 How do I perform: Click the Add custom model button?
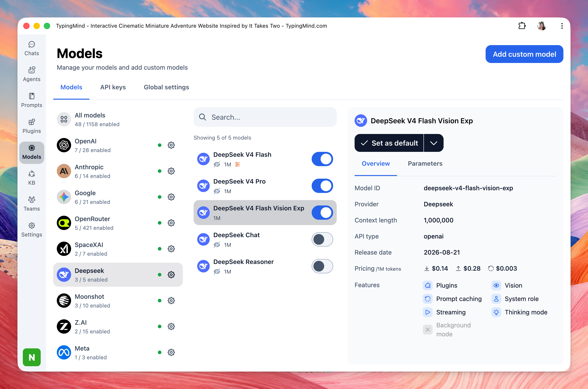coord(524,54)
